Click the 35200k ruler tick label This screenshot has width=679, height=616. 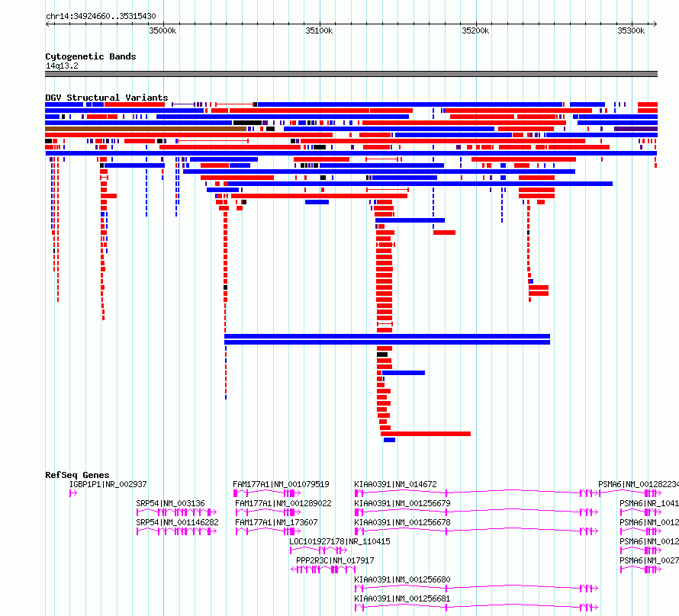475,30
